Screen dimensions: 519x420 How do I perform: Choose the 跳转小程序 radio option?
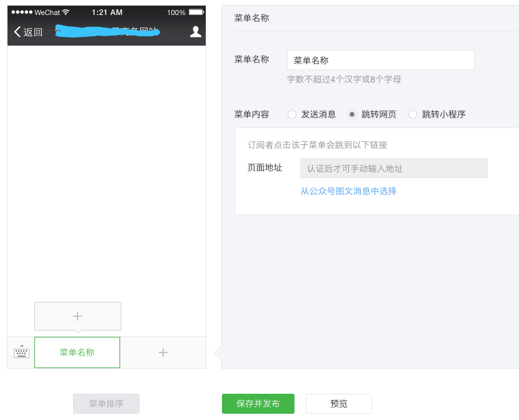pos(413,114)
